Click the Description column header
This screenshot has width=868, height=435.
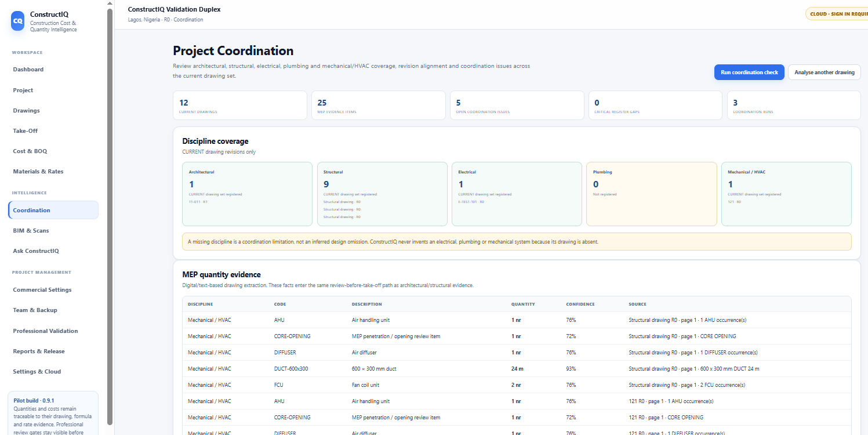tap(367, 304)
